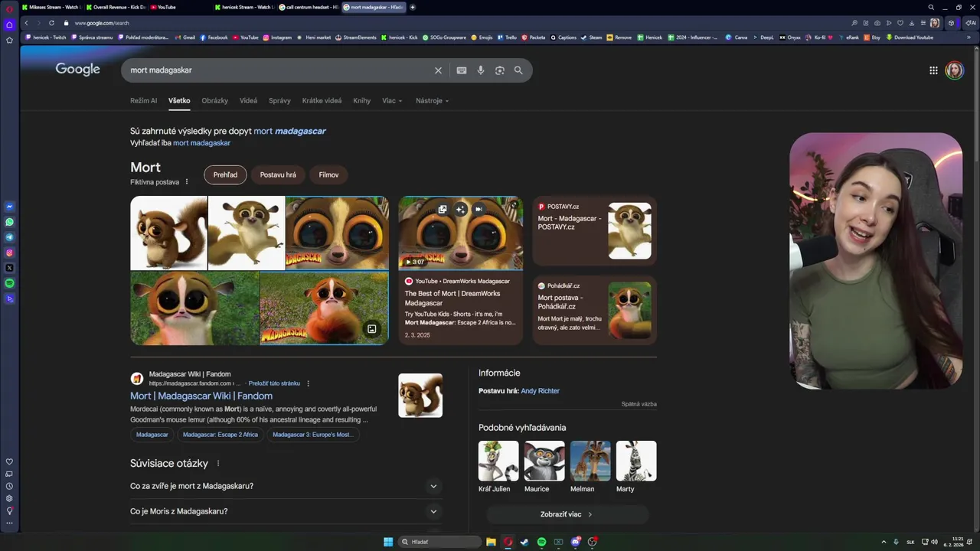This screenshot has height=551, width=980.
Task: Start voice search with microphone icon
Action: [x=481, y=70]
